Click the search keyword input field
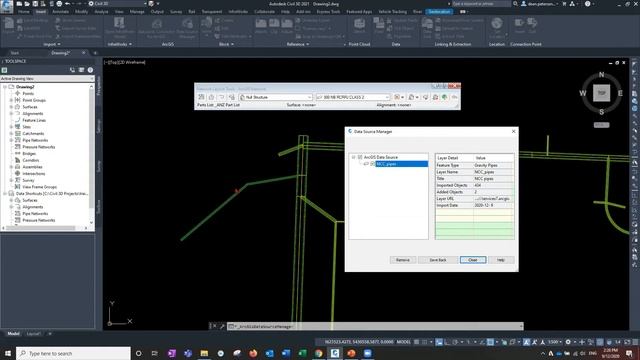The width and height of the screenshot is (640, 360). (481, 4)
